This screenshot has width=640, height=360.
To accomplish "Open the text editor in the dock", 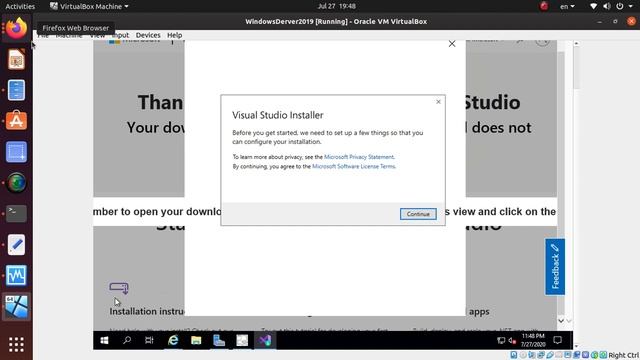I will (16, 244).
